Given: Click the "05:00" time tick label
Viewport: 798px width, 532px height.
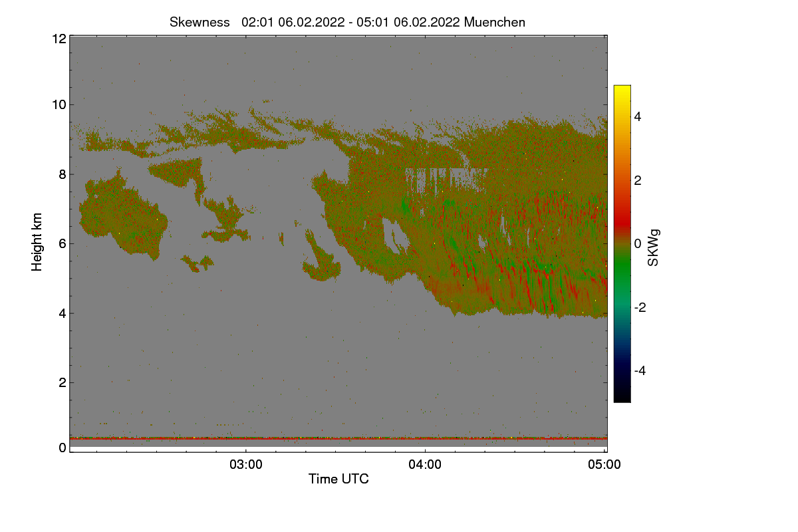Looking at the screenshot, I should pos(604,465).
